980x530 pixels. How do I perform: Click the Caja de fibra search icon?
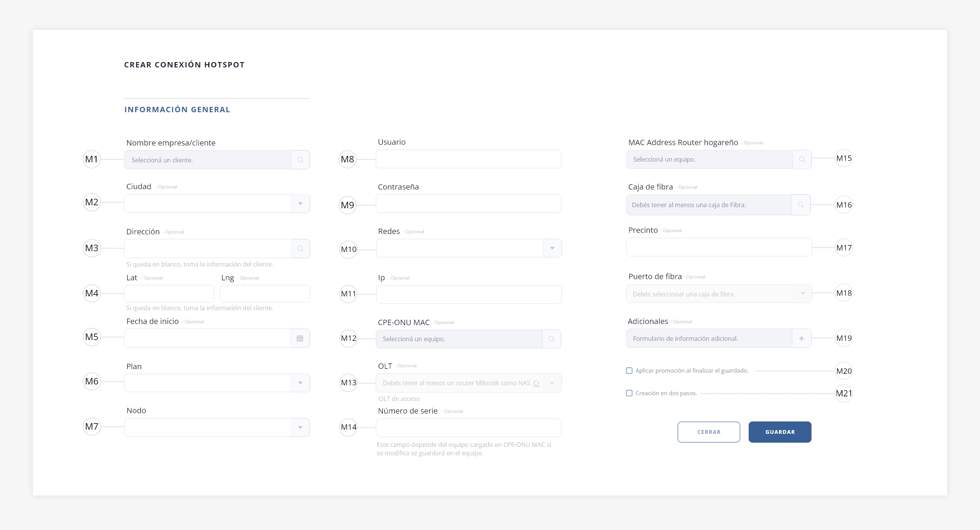point(801,205)
